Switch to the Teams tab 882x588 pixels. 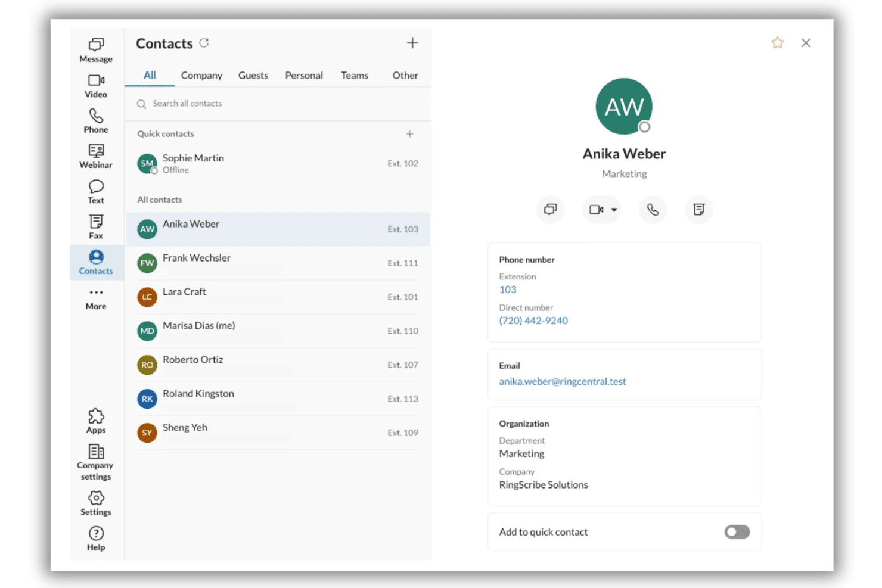(355, 76)
